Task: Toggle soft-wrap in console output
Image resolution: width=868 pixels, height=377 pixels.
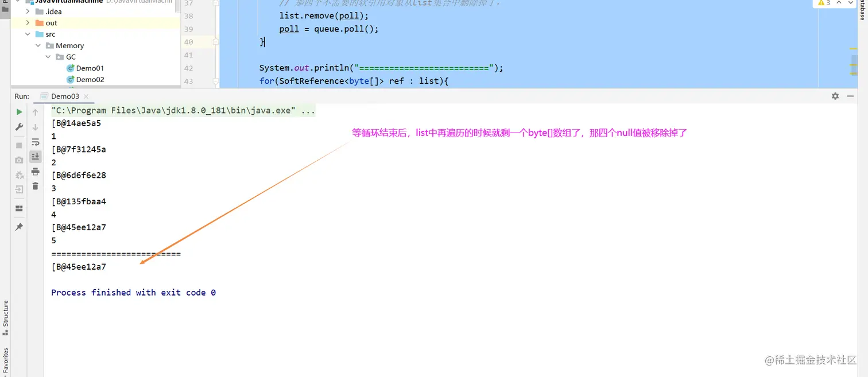Action: 36,142
